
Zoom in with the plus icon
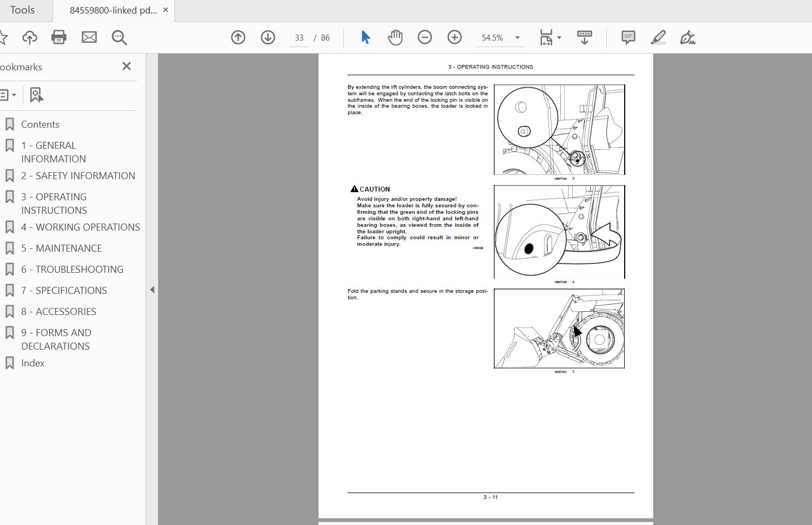[455, 37]
